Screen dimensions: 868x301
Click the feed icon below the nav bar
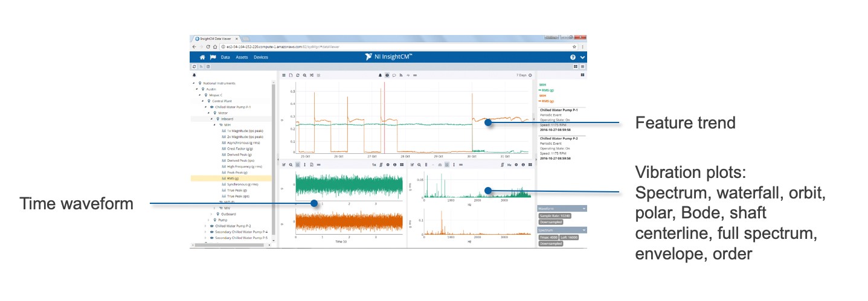pyautogui.click(x=201, y=66)
